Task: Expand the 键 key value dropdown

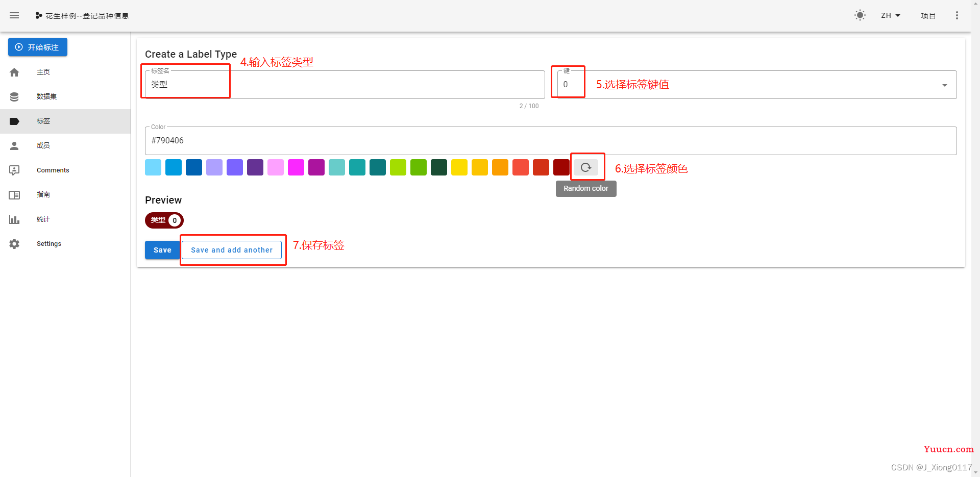Action: pyautogui.click(x=757, y=85)
